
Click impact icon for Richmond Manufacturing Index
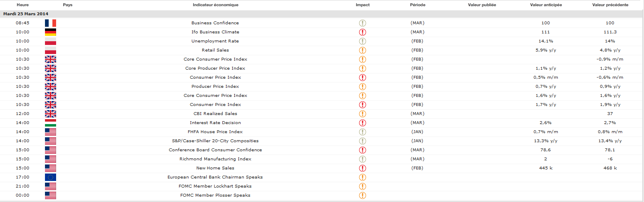coord(363,159)
